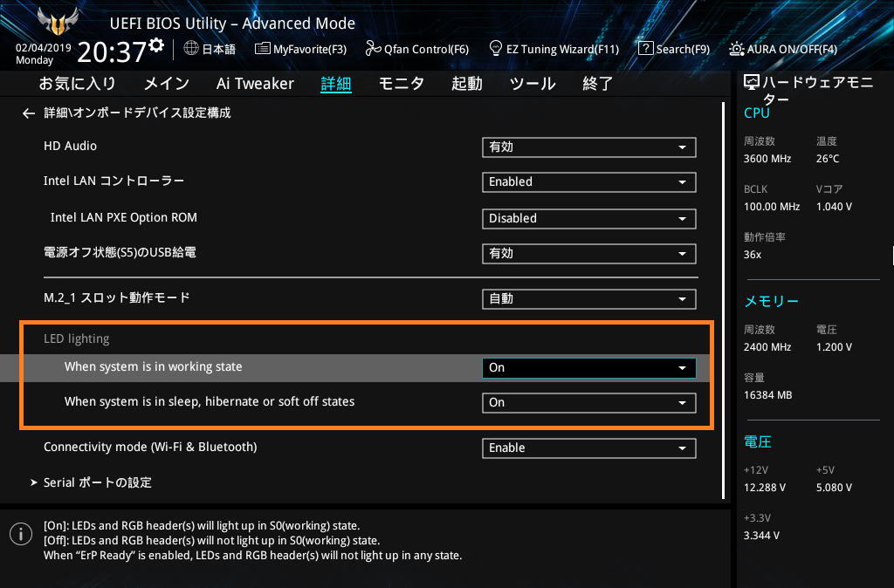Click the globe language icon

[191, 49]
